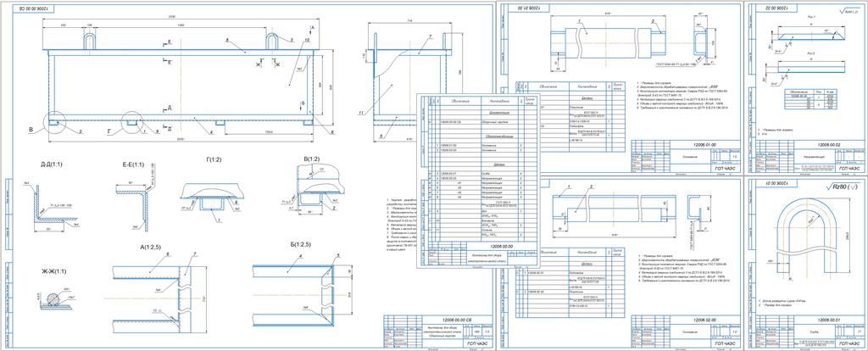
Task: Click the section label Ж-Ж(1:1)
Action: [53, 271]
